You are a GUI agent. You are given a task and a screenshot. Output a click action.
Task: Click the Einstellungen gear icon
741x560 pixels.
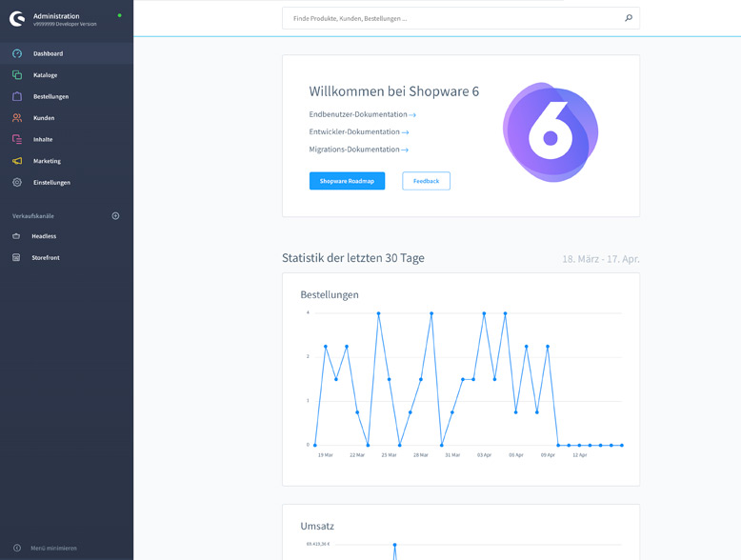[17, 182]
